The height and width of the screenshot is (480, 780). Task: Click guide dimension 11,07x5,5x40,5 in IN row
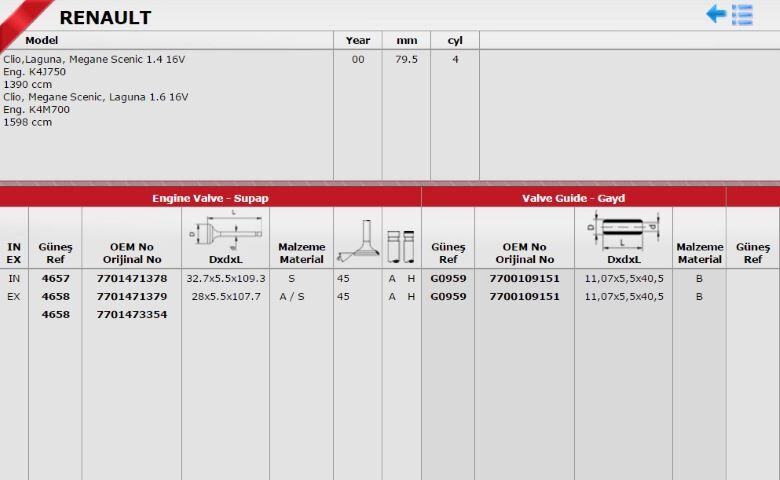624,279
